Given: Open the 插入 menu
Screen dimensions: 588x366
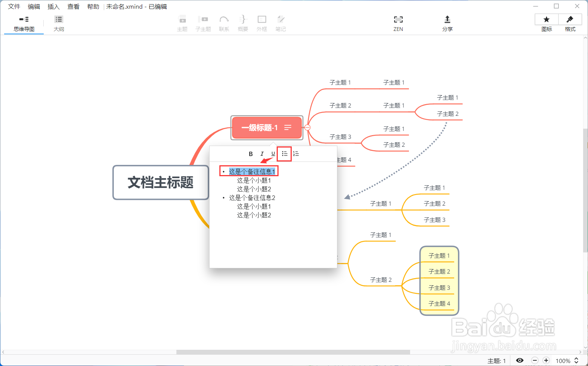Looking at the screenshot, I should [54, 6].
